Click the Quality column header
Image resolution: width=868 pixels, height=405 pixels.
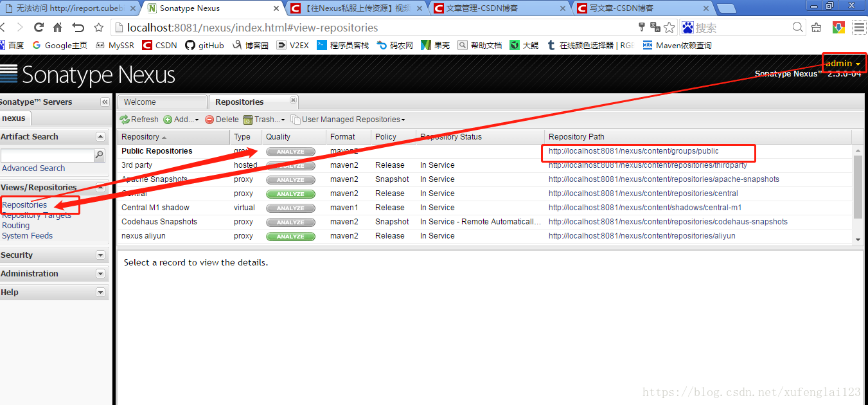[x=294, y=137]
